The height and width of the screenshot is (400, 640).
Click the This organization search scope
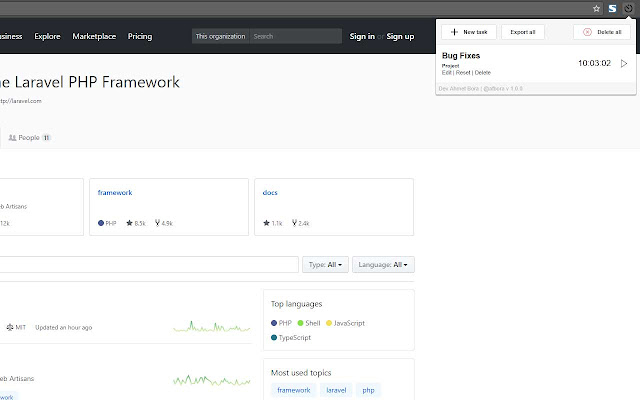click(x=220, y=36)
